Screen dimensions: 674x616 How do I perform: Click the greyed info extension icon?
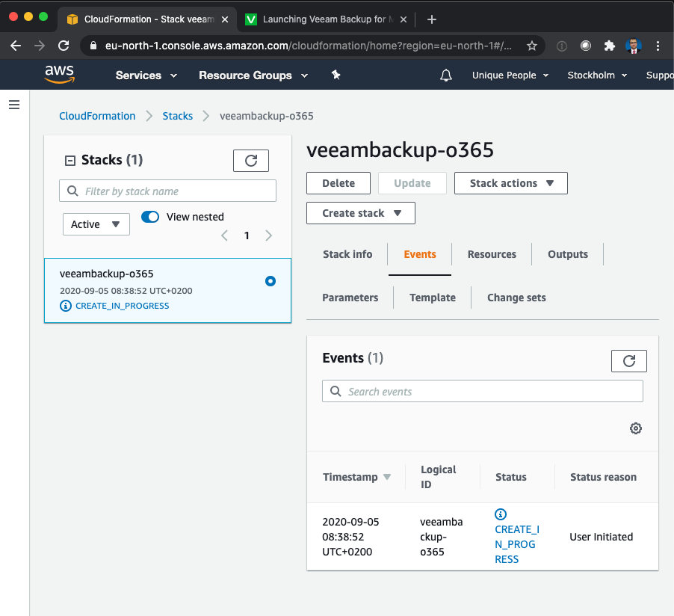(x=562, y=46)
